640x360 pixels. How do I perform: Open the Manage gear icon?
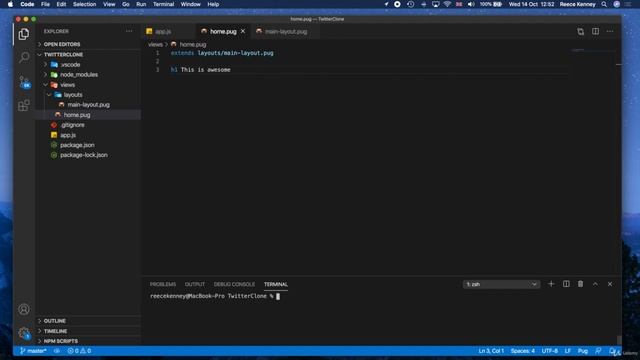coord(24,333)
